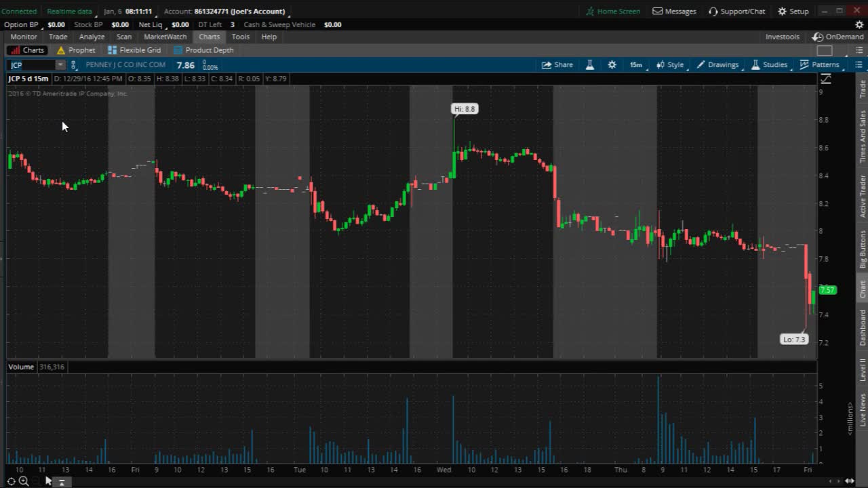Viewport: 868px width, 488px height.
Task: Open the Investools link
Action: 783,37
